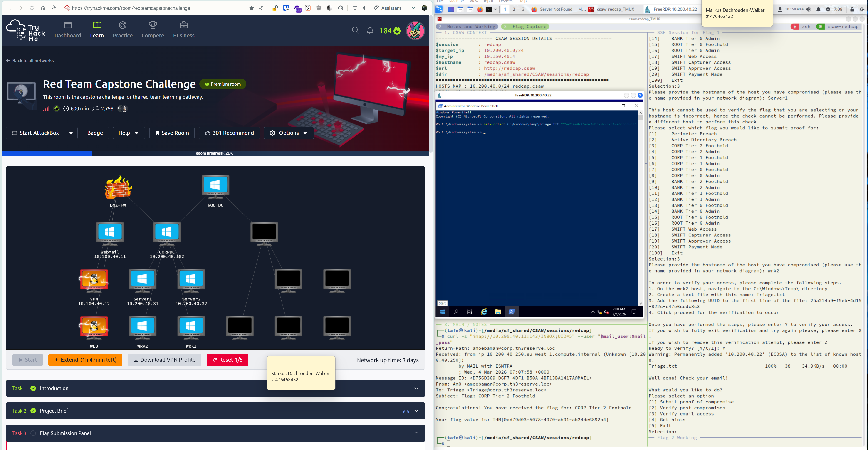Click the TryHackMe search magnifier icon

(355, 31)
